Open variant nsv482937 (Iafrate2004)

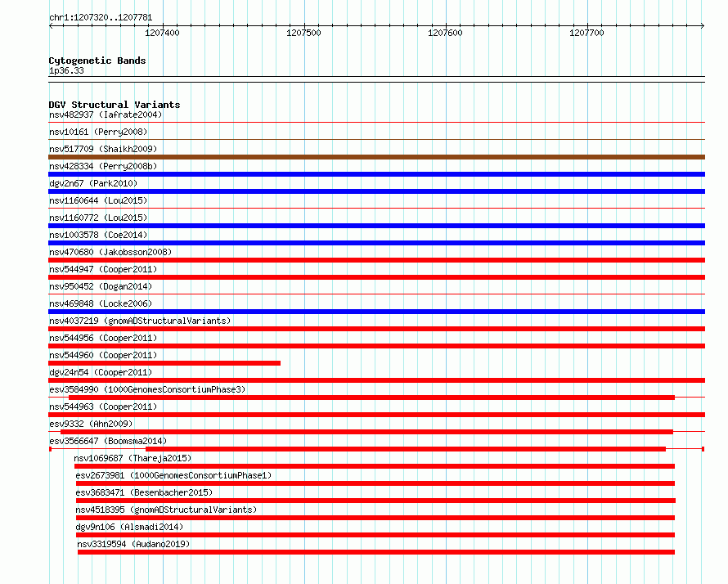click(106, 115)
